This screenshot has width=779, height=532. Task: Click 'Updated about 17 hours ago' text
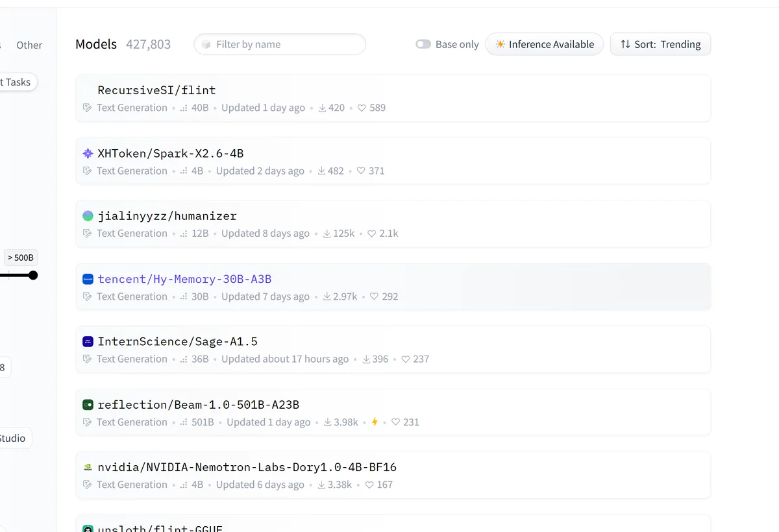click(x=285, y=359)
